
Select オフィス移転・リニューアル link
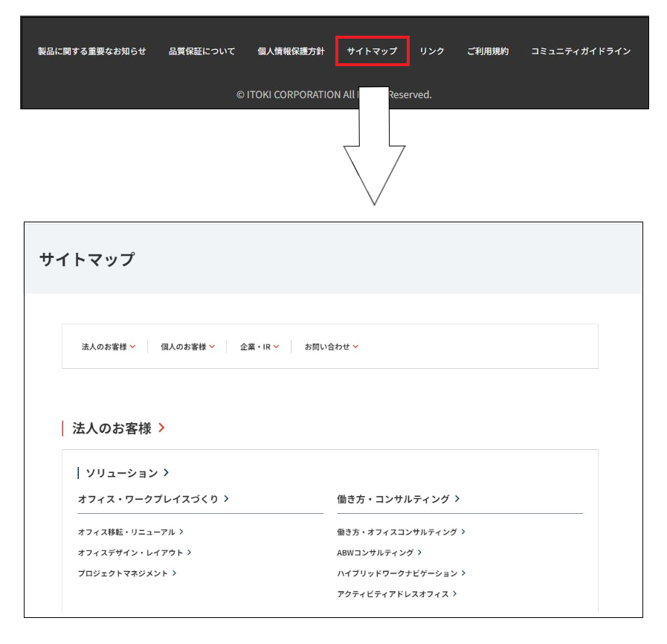(130, 532)
